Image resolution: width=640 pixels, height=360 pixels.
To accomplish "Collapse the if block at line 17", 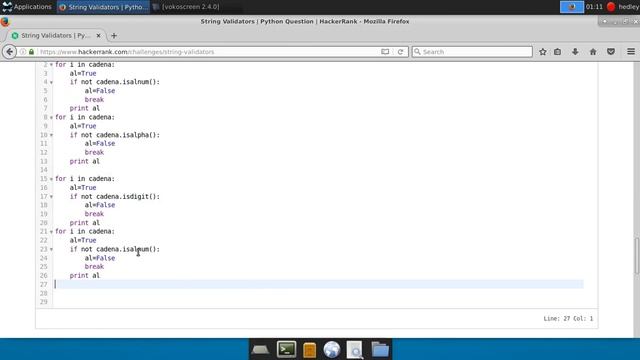I will [x=51, y=197].
